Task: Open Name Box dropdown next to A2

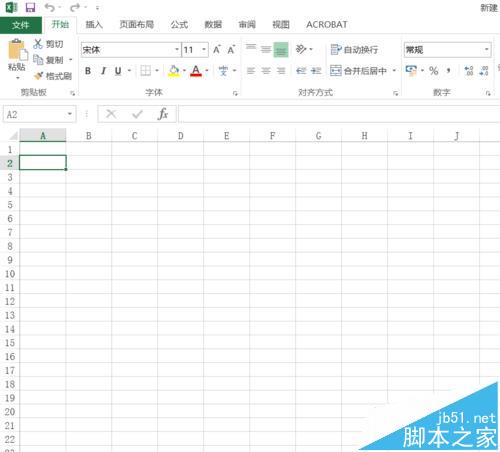Action: [x=70, y=114]
